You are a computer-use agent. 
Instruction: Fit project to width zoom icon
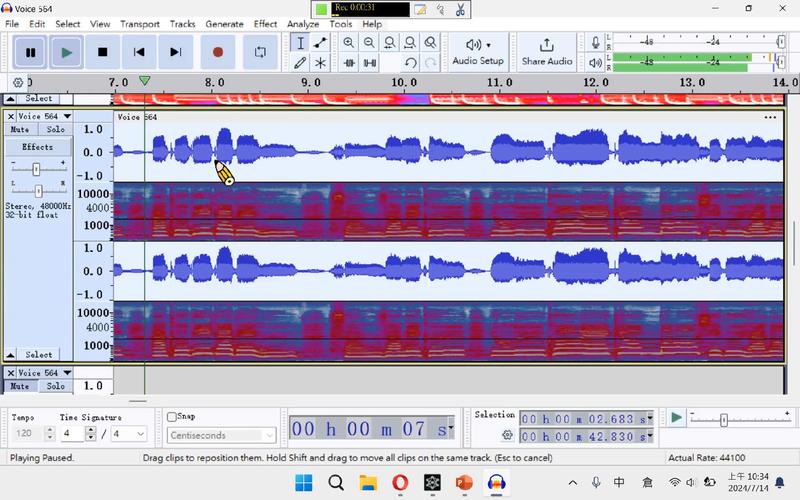tap(410, 43)
